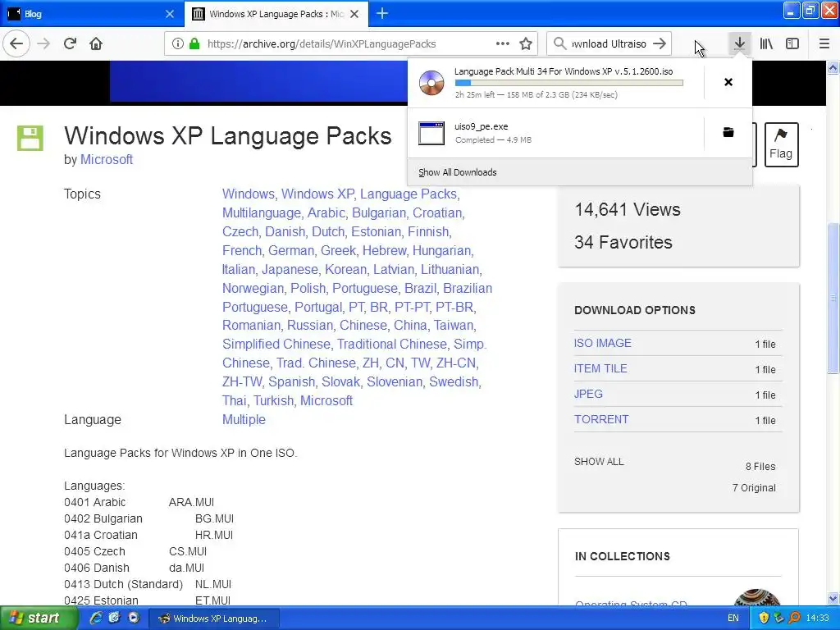Image resolution: width=840 pixels, height=630 pixels.
Task: Open the Multilanguage topic link
Action: pyautogui.click(x=262, y=212)
